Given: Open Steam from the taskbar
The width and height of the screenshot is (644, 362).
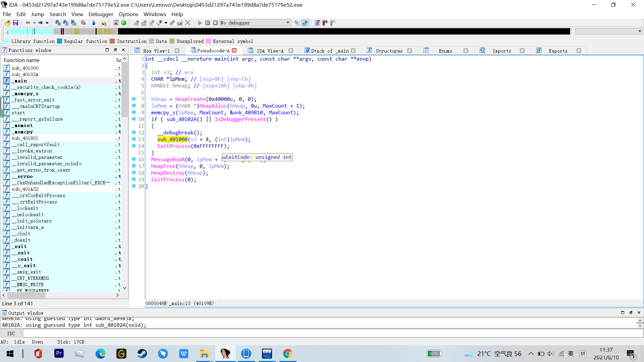Looking at the screenshot, I should pos(142,354).
